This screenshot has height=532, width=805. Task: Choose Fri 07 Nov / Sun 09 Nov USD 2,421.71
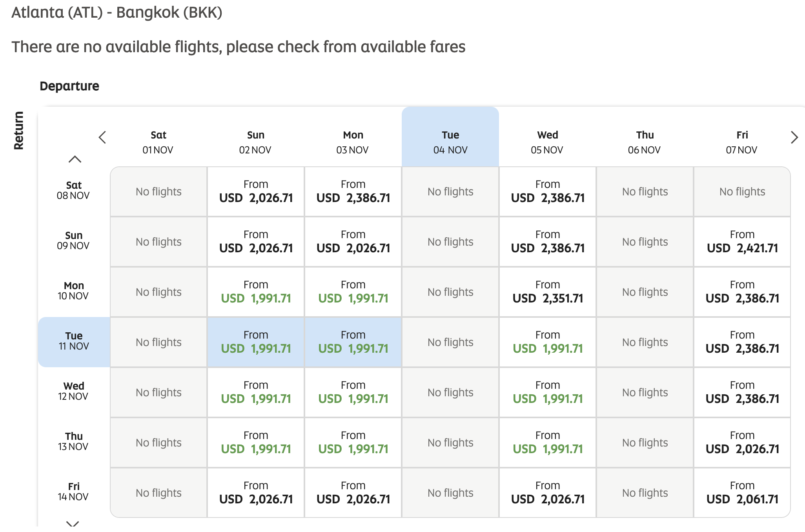click(x=742, y=242)
